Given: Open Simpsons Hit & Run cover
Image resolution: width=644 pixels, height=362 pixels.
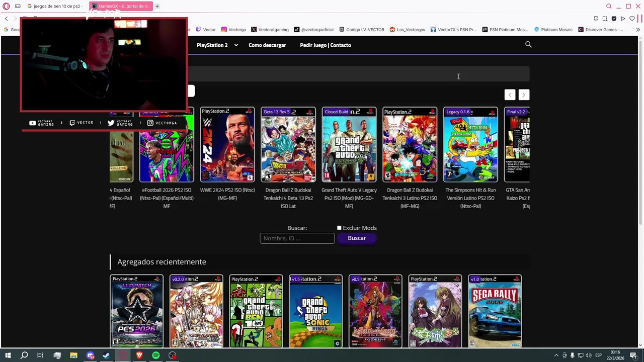Looking at the screenshot, I should click(470, 144).
